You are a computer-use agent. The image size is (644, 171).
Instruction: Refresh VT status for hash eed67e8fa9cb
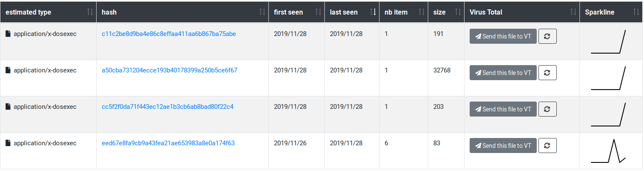pos(547,146)
